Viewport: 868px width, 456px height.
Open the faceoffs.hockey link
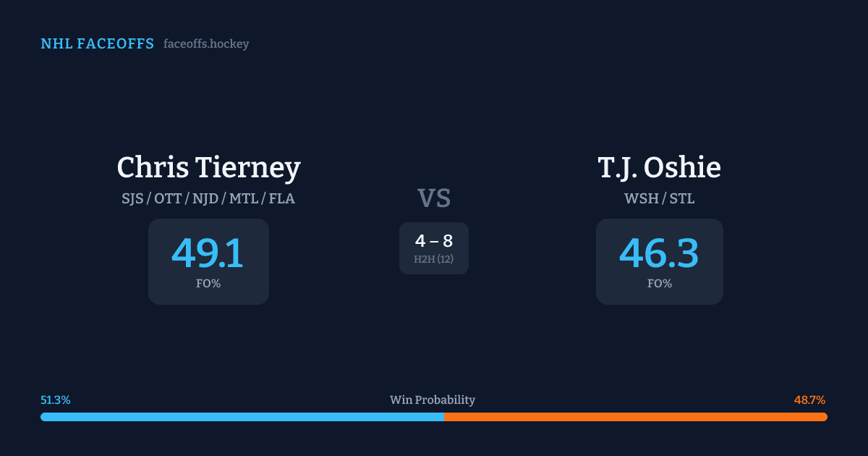pyautogui.click(x=206, y=44)
